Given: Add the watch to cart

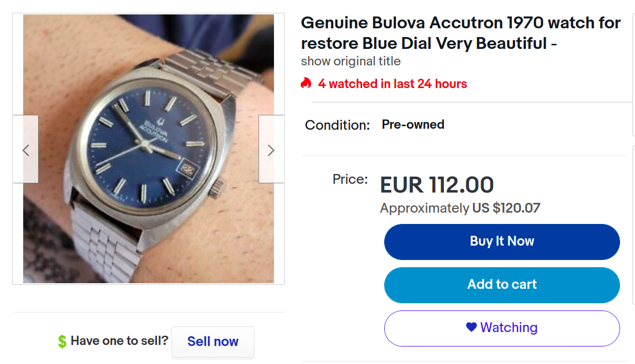Looking at the screenshot, I should coord(502,285).
